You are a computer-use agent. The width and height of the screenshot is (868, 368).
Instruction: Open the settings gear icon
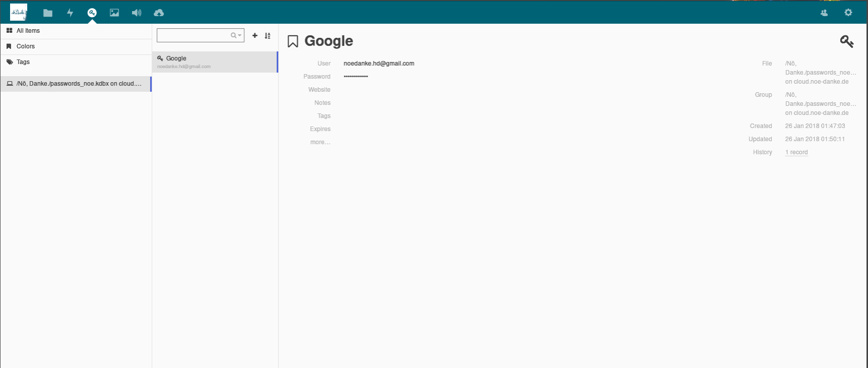[848, 13]
